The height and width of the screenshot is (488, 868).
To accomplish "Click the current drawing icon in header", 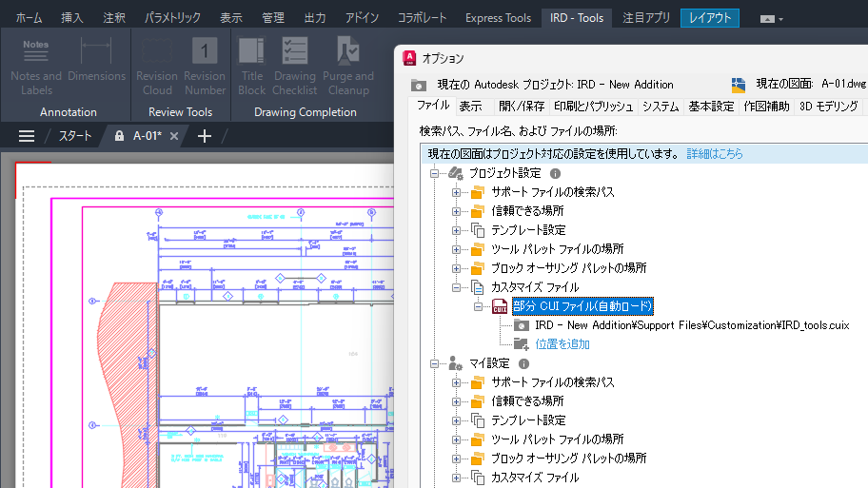I will pyautogui.click(x=739, y=85).
